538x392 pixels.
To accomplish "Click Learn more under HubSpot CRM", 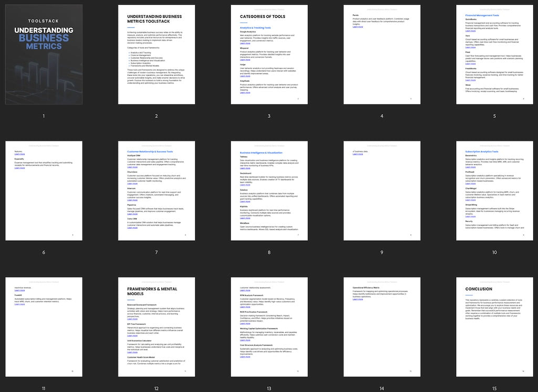I will click(x=132, y=167).
